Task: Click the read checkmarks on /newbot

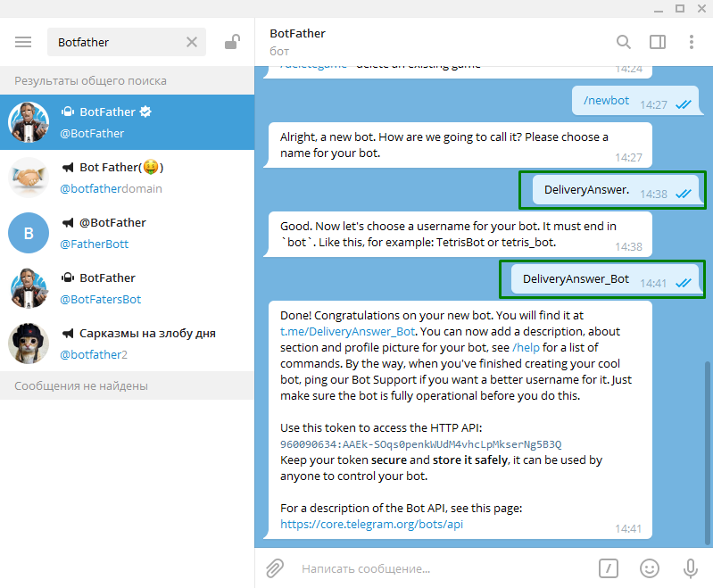Action: (x=683, y=104)
